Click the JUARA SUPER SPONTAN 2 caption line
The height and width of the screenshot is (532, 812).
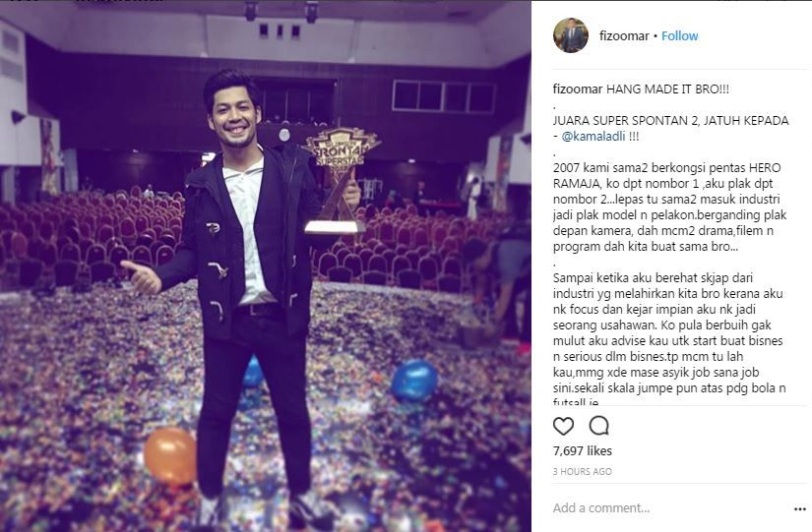tap(670, 121)
